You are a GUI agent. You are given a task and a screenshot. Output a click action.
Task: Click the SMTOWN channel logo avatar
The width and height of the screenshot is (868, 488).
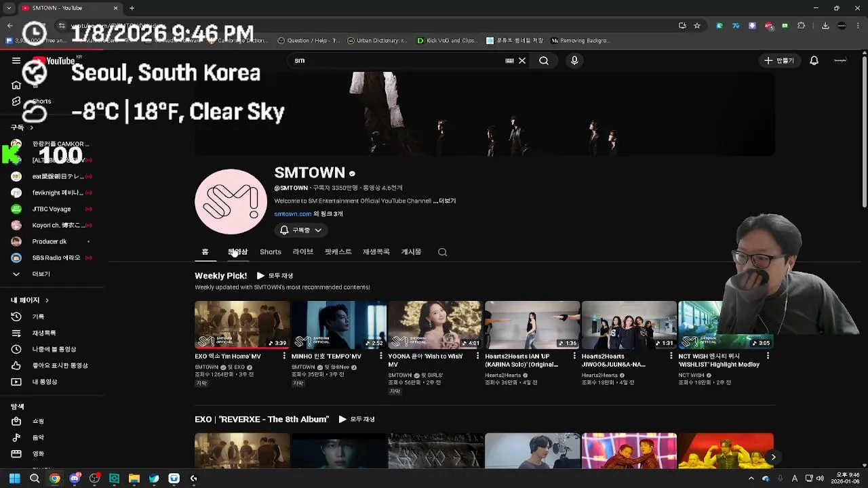231,201
